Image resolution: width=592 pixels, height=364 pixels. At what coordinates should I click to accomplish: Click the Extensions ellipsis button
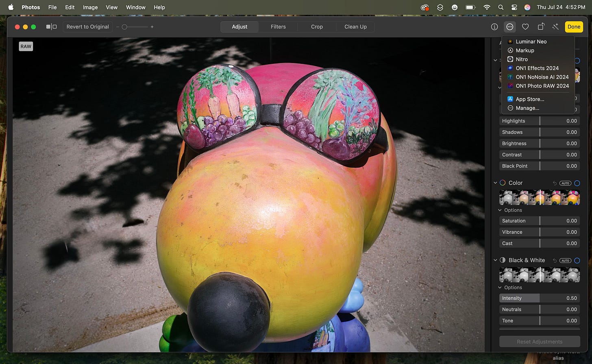tap(509, 27)
